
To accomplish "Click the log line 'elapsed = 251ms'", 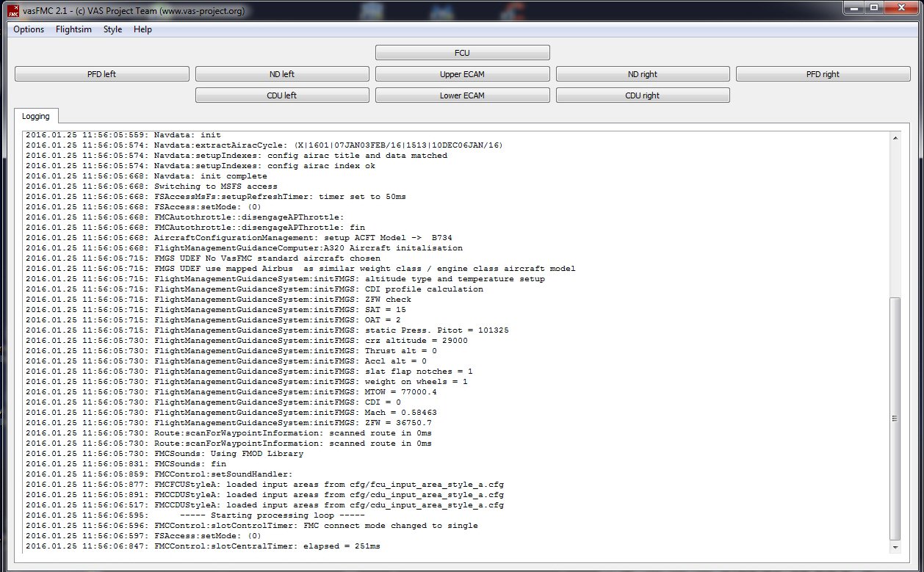I will click(x=203, y=546).
